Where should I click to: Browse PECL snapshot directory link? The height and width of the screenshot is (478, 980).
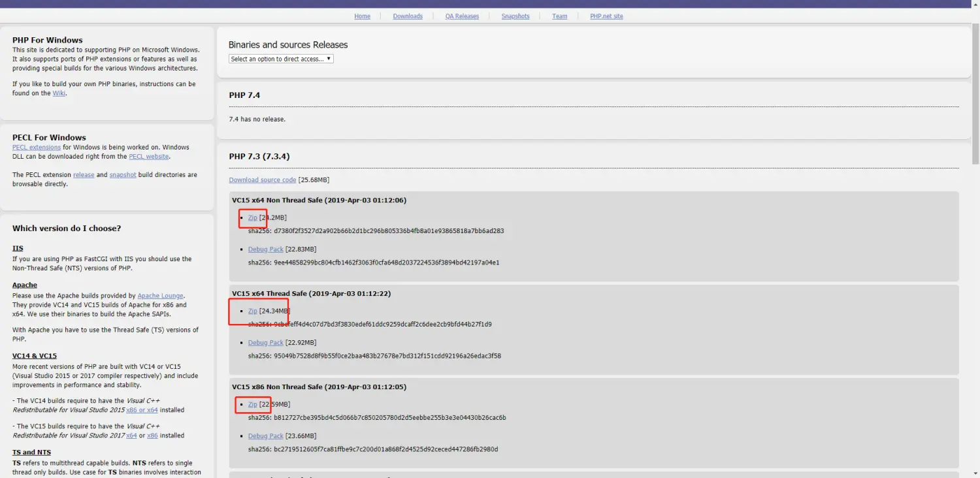tap(123, 175)
